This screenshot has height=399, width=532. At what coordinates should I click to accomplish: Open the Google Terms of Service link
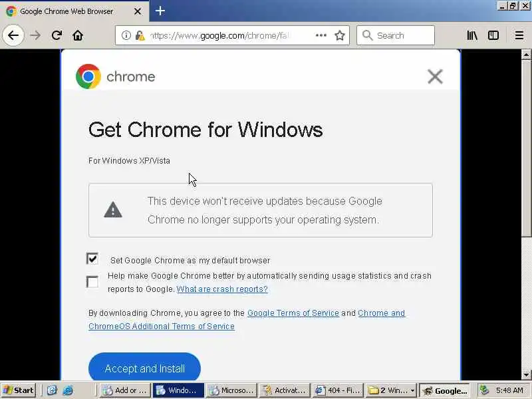point(293,313)
